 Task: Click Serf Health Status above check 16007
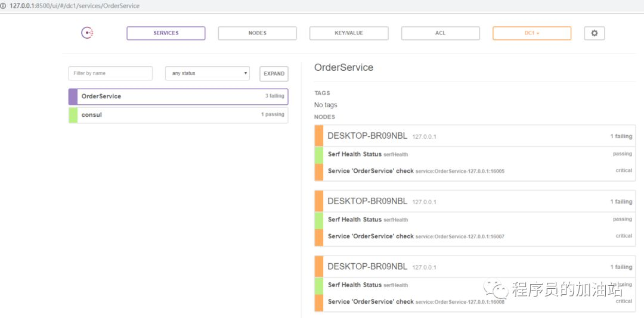click(475, 220)
